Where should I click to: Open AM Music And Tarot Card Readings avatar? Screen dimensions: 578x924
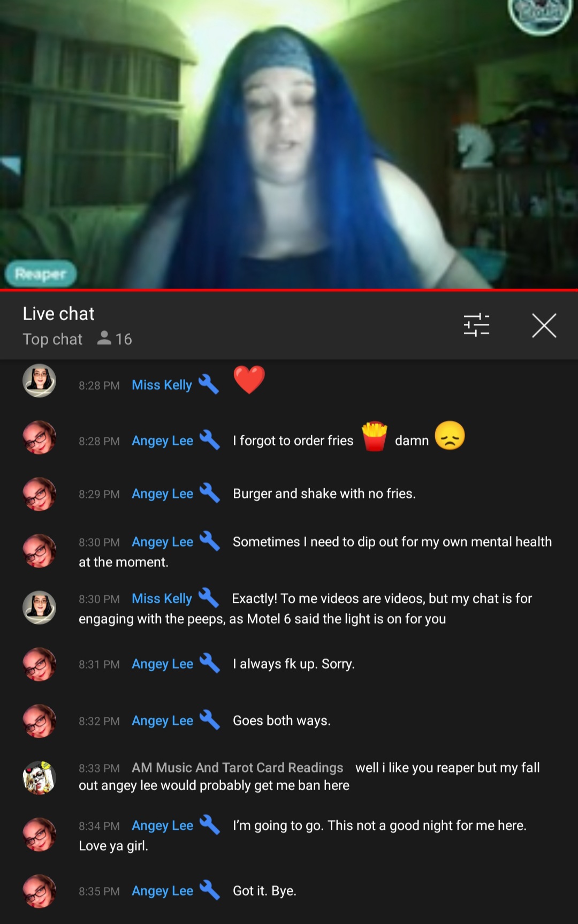[x=39, y=777]
